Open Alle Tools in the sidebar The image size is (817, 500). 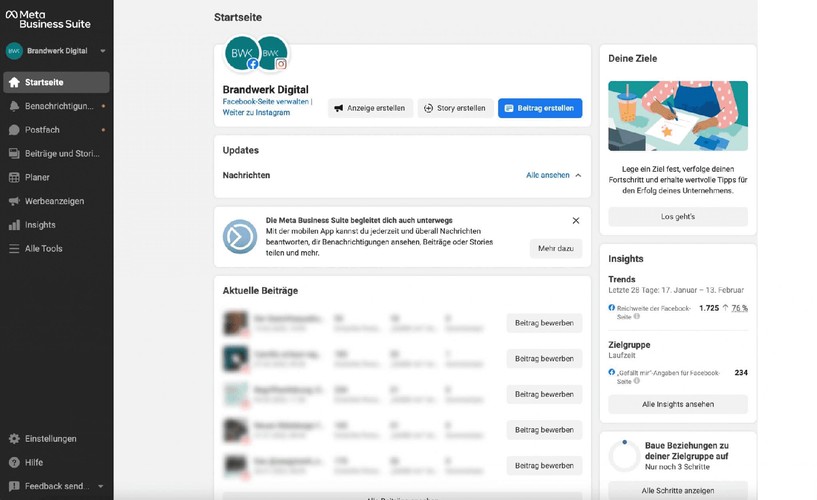pos(56,248)
